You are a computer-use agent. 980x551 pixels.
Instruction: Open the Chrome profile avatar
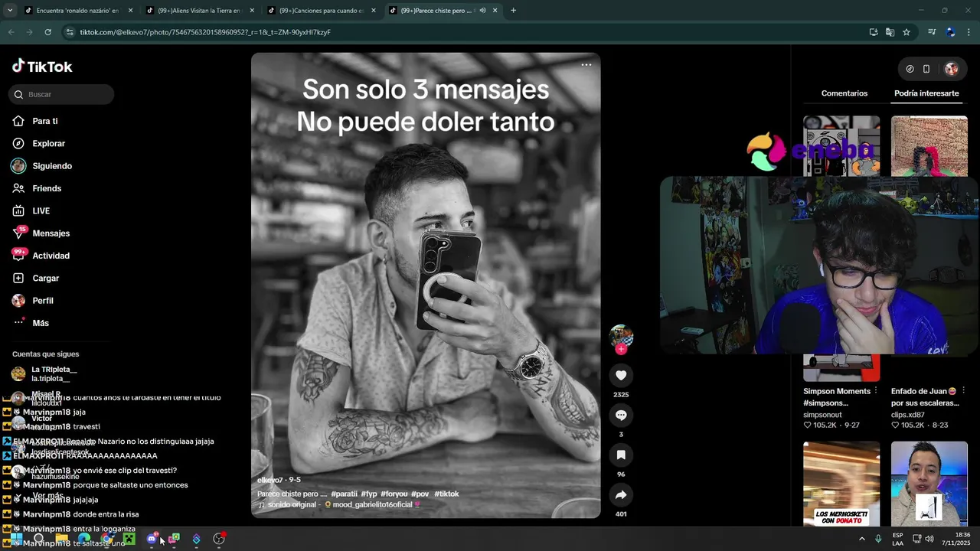pyautogui.click(x=950, y=32)
